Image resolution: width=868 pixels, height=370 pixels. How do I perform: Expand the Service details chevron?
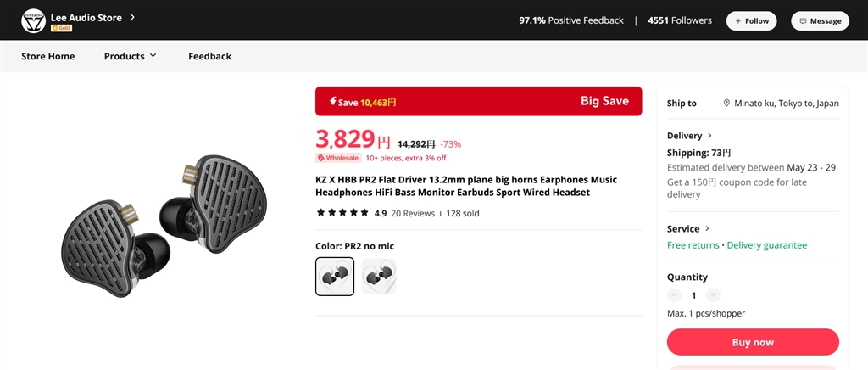click(707, 228)
